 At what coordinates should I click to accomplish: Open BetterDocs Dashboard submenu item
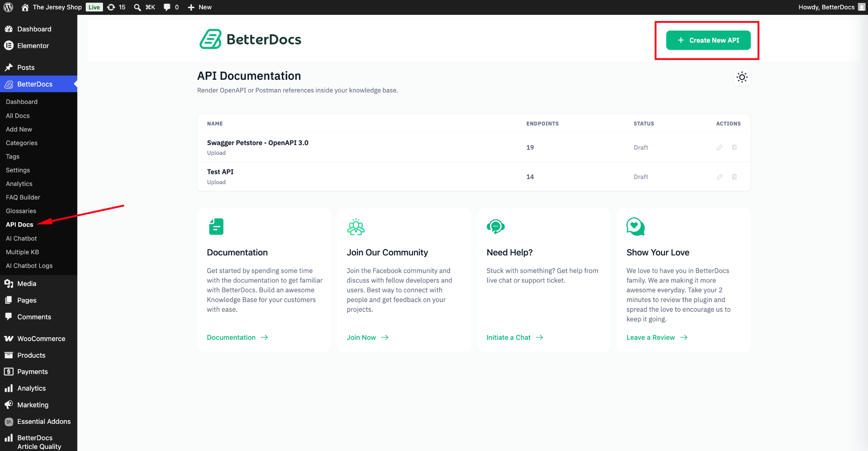tap(22, 102)
